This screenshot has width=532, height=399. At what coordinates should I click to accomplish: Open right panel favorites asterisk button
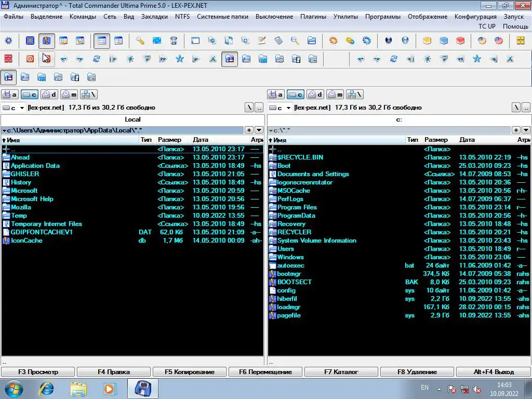tap(516, 130)
